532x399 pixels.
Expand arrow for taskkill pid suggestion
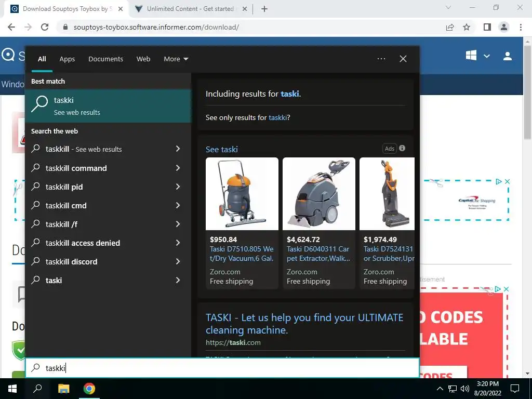tap(178, 187)
